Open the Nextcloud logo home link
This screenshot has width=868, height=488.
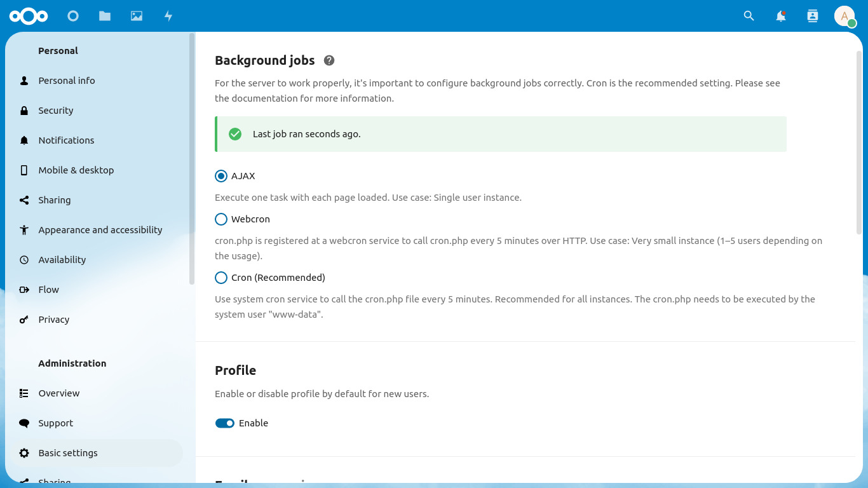point(29,16)
